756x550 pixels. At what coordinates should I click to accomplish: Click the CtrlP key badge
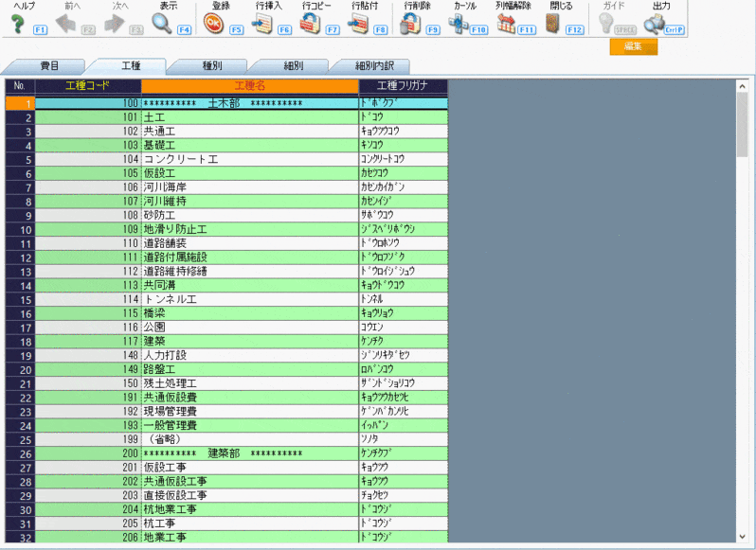click(x=674, y=30)
